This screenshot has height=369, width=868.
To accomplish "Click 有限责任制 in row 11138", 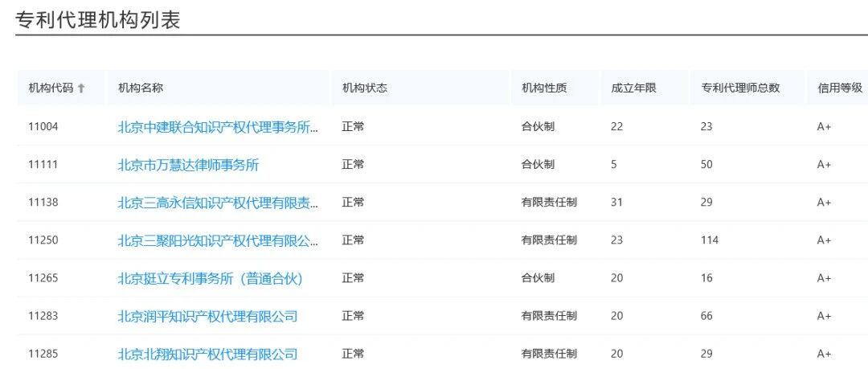I will pyautogui.click(x=549, y=203).
